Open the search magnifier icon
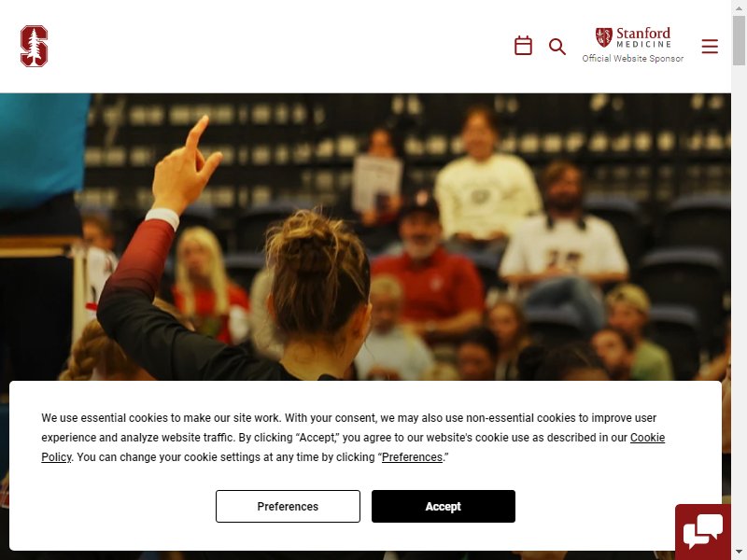This screenshot has height=560, width=747. [x=557, y=47]
